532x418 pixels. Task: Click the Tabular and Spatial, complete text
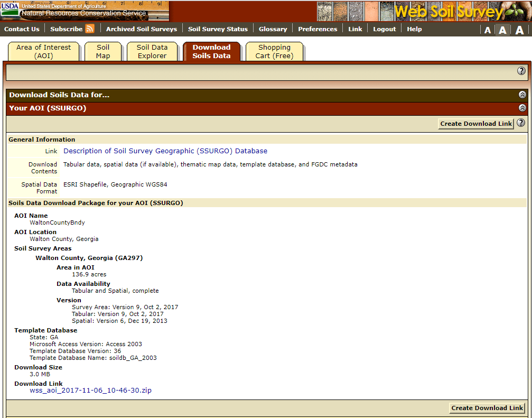tap(115, 291)
